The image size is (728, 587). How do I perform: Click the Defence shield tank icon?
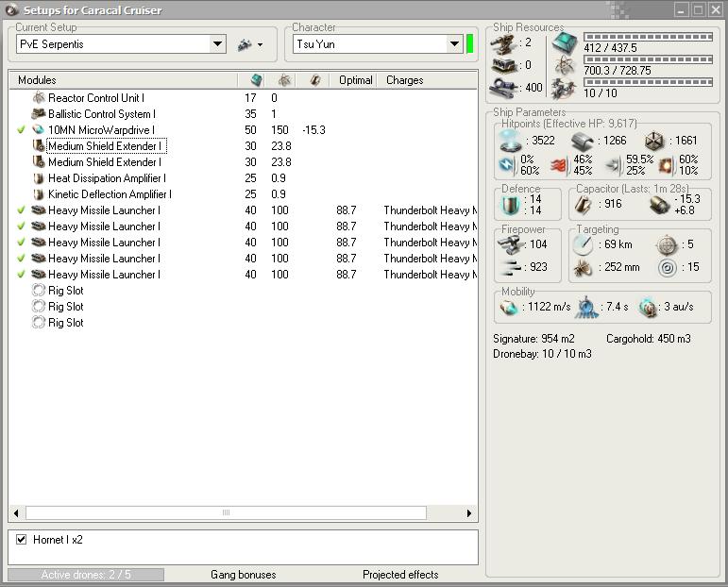pos(510,204)
